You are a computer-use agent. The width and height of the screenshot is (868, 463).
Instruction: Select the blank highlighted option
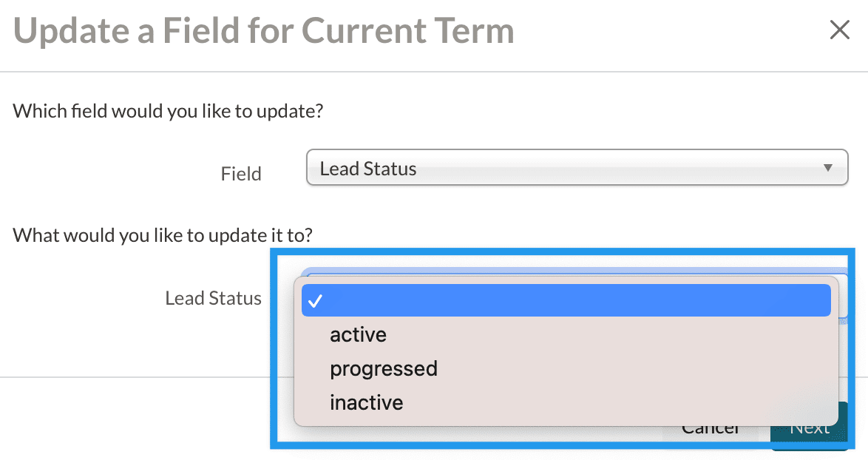(x=566, y=301)
